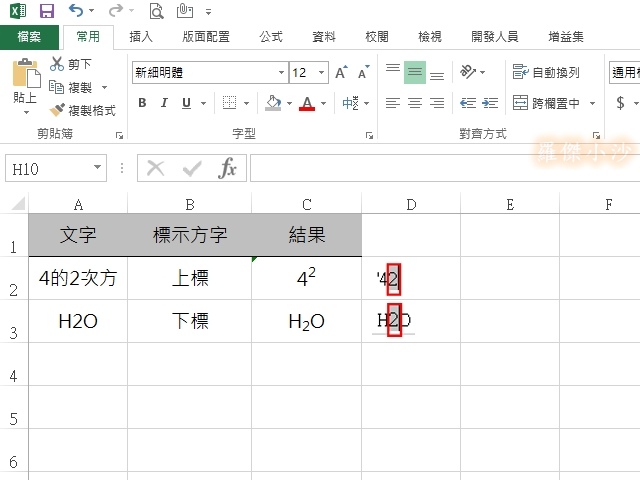The height and width of the screenshot is (480, 640).
Task: Click the Name Box showing H10
Action: tap(56, 168)
